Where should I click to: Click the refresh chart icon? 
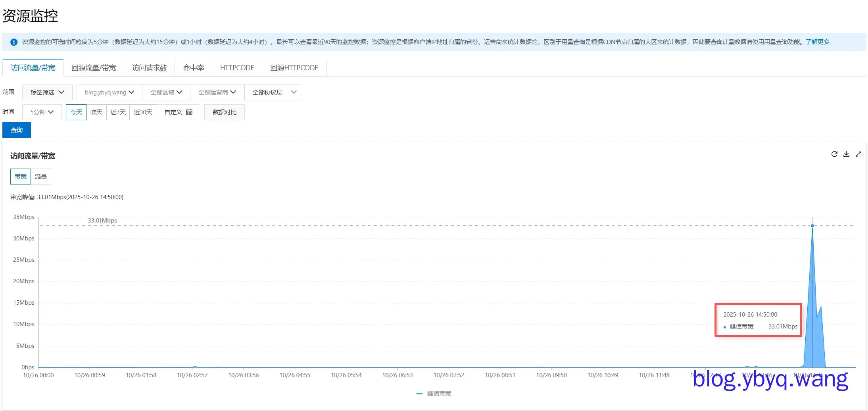click(834, 154)
